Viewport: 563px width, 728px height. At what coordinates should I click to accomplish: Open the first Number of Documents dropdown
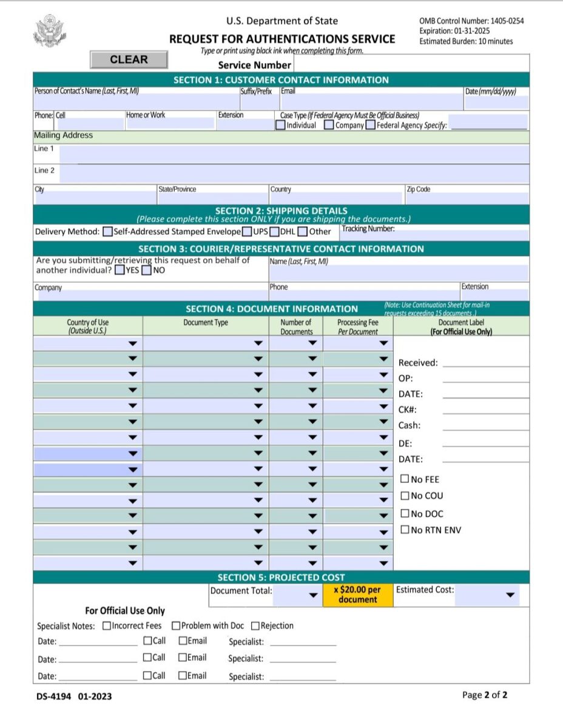[313, 342]
